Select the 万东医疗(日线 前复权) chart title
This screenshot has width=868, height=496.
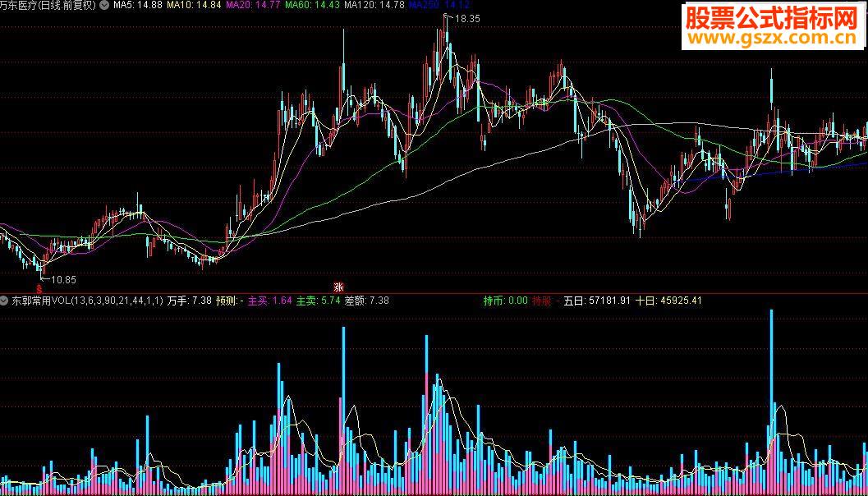tap(48, 6)
